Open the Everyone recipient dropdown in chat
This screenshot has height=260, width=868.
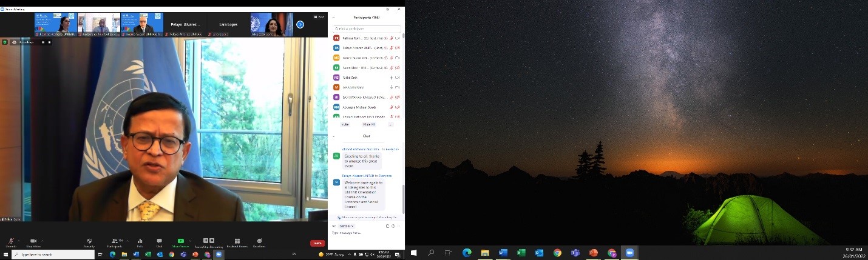click(346, 226)
